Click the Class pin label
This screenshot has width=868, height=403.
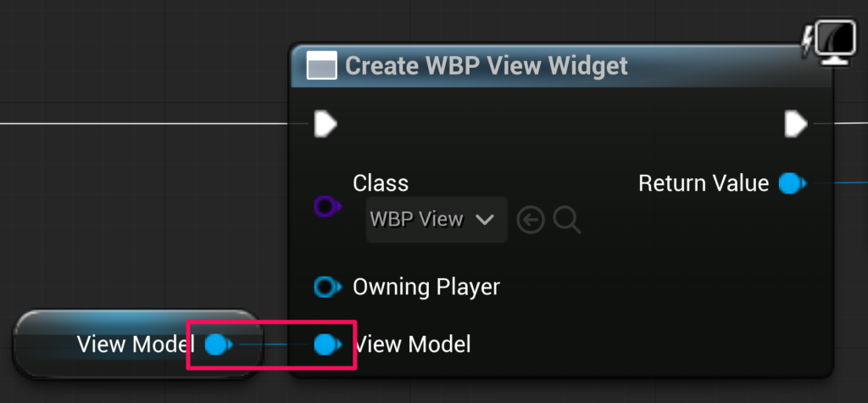pyautogui.click(x=381, y=183)
